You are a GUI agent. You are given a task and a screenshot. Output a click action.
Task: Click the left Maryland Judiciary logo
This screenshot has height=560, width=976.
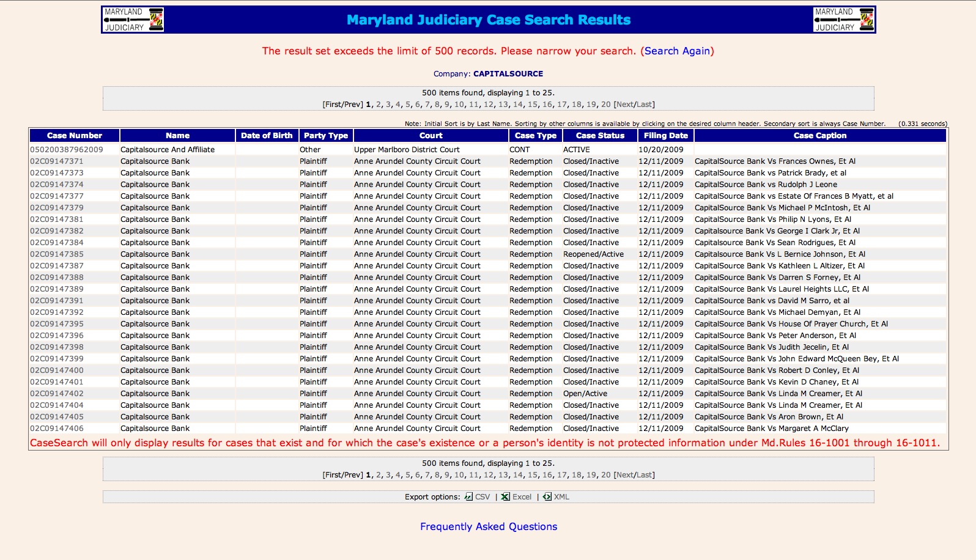point(133,20)
